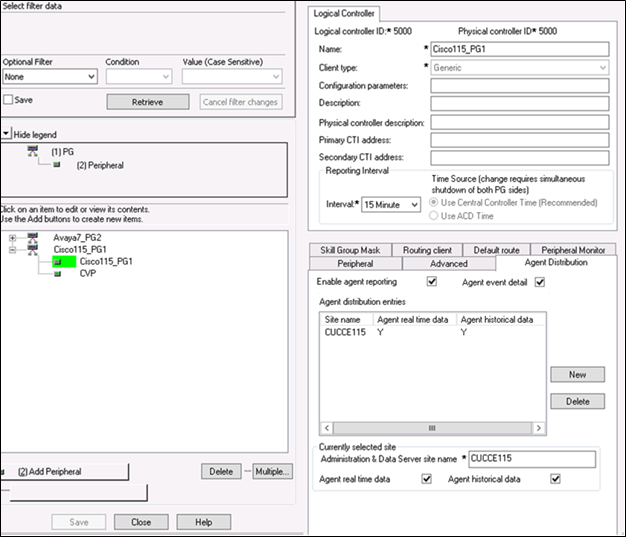Open the Routing client tab

pos(427,250)
